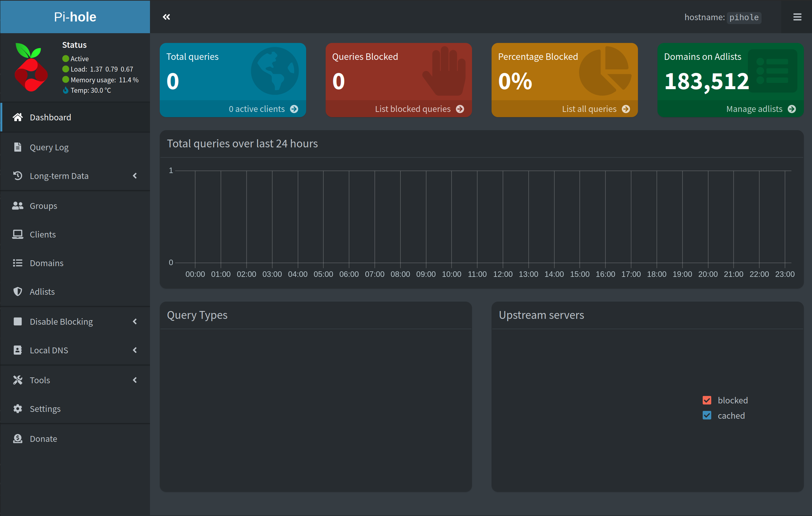Click the Domains list icon
The height and width of the screenshot is (516, 812).
(x=18, y=263)
